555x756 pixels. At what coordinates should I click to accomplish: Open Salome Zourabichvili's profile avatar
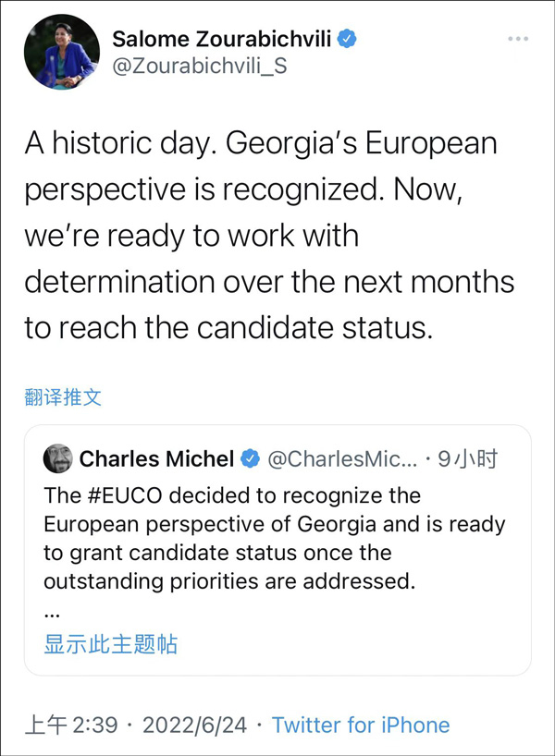pos(61,53)
